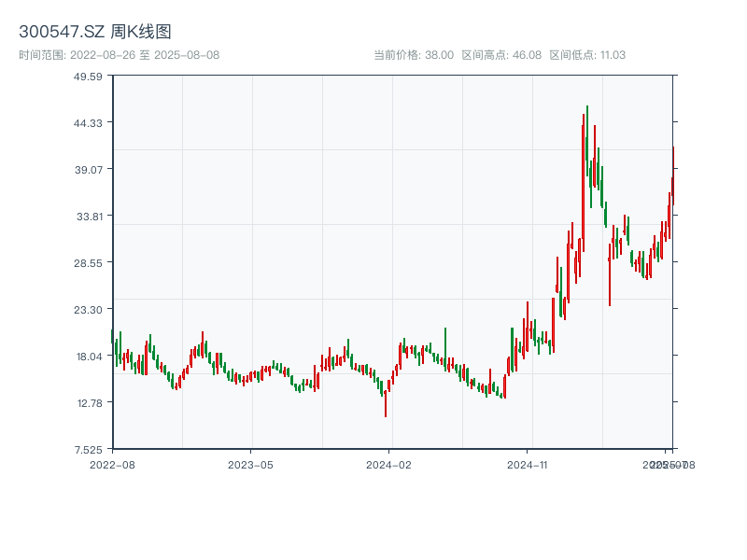
Task: Click the y-axis label 18.04
Action: pos(89,357)
